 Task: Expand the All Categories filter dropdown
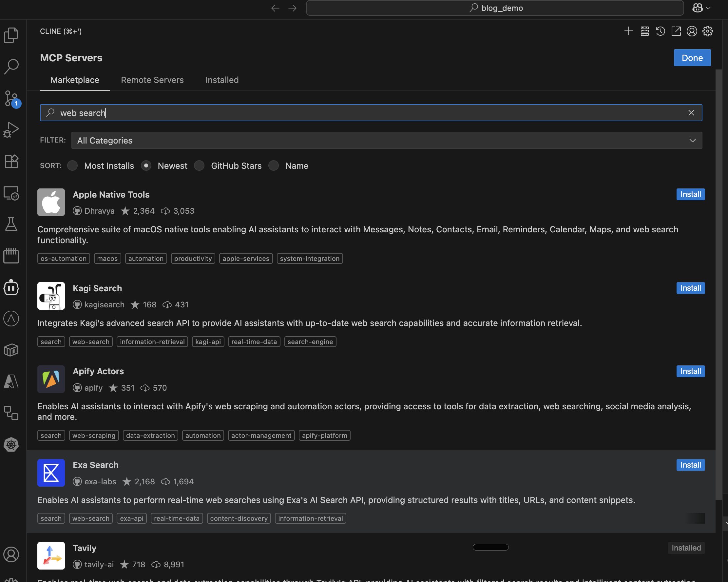pos(387,140)
